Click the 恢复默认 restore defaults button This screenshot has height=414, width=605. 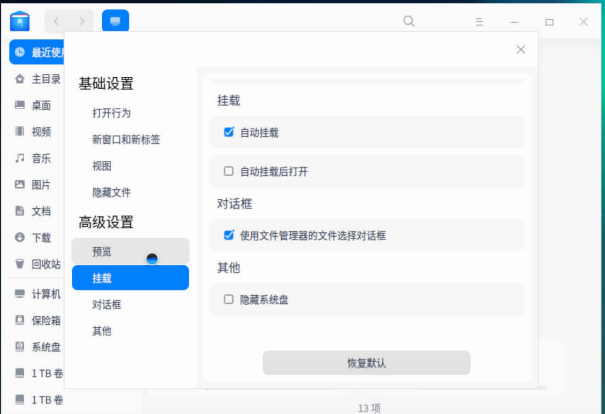366,363
